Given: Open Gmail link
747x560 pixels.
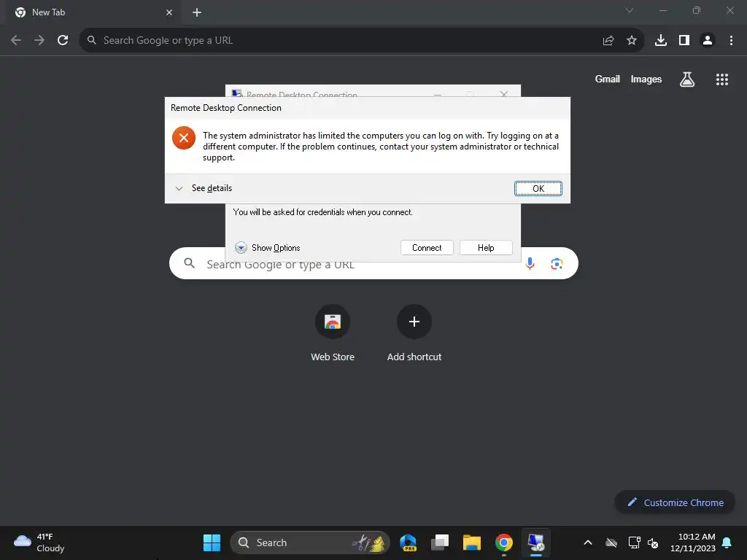Looking at the screenshot, I should pyautogui.click(x=608, y=79).
